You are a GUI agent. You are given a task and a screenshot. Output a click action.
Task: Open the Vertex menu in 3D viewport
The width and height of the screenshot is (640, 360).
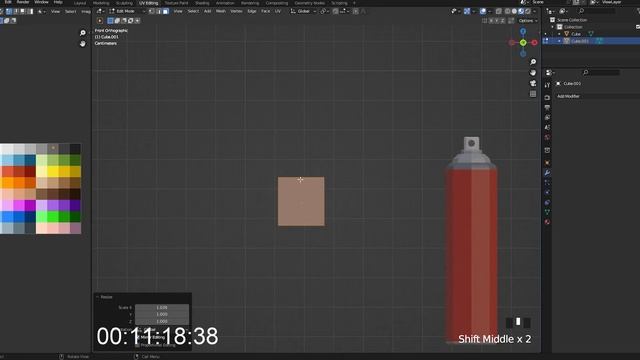[x=236, y=11]
